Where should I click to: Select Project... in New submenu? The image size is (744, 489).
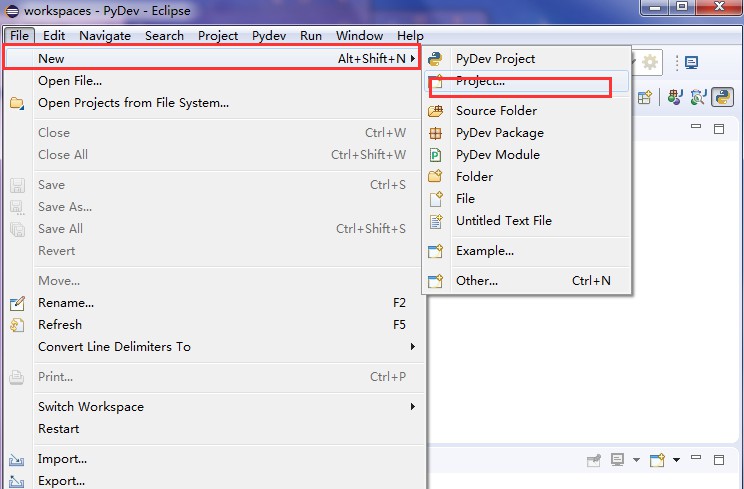click(528, 81)
